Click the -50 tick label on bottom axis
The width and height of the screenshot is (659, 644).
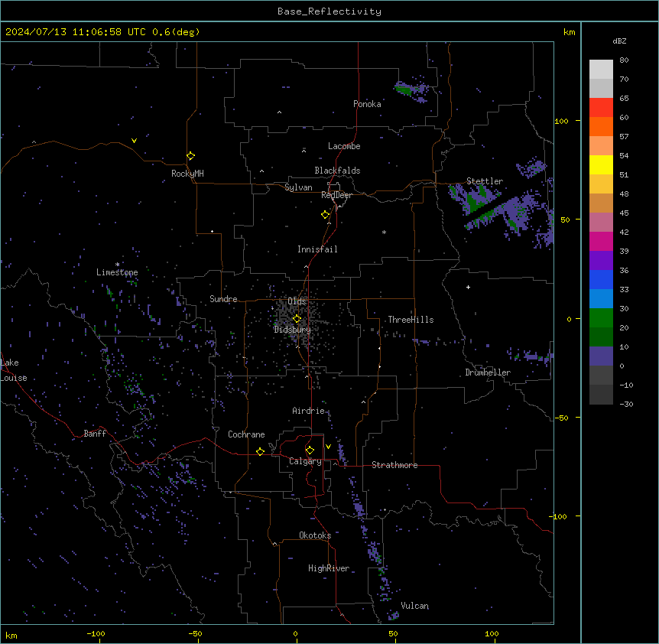point(195,633)
